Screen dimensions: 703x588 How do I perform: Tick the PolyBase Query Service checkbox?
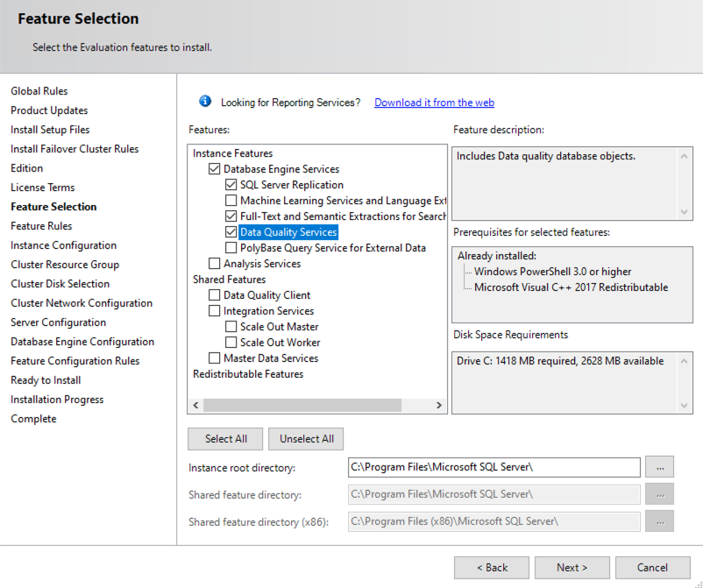click(x=231, y=248)
